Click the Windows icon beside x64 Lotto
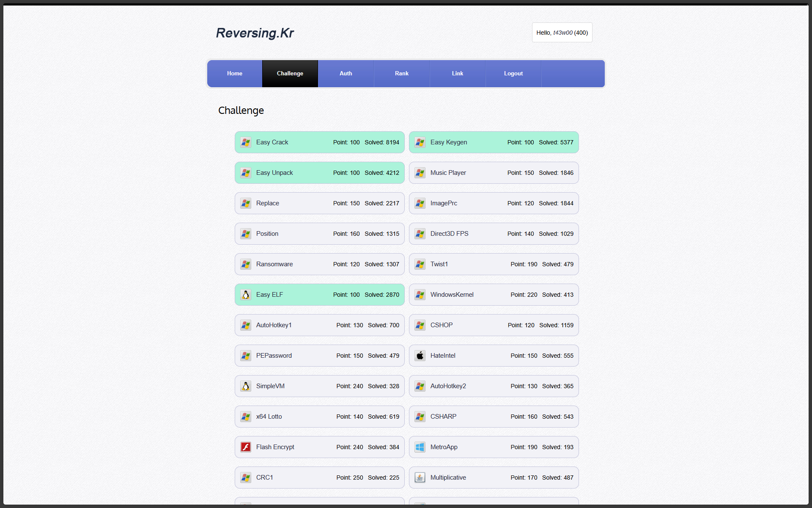The image size is (812, 508). [x=246, y=417]
